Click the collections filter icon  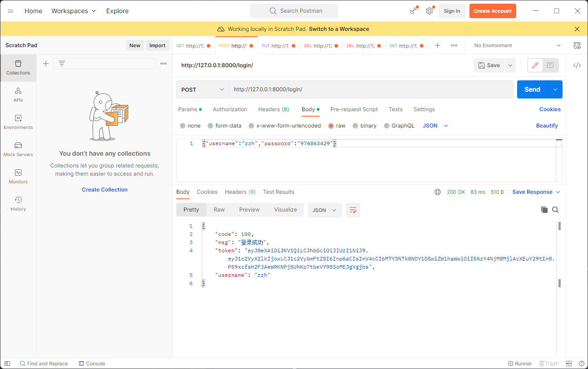(x=62, y=64)
